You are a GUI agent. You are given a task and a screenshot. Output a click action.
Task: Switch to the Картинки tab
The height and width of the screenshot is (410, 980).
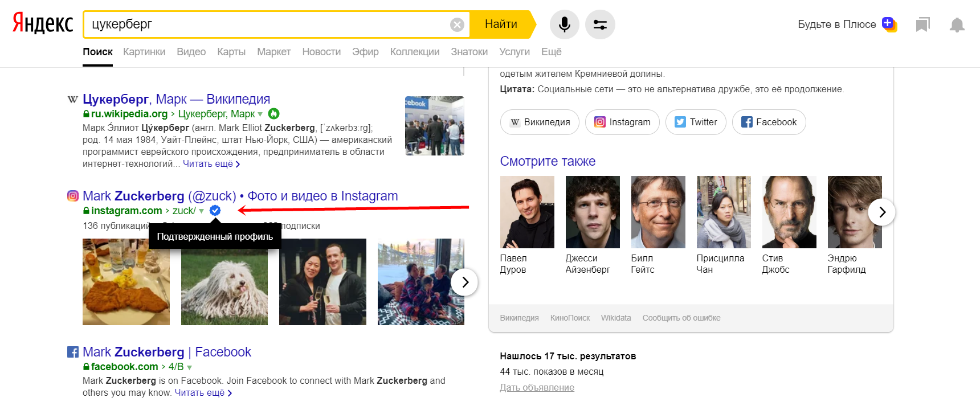[x=144, y=52]
